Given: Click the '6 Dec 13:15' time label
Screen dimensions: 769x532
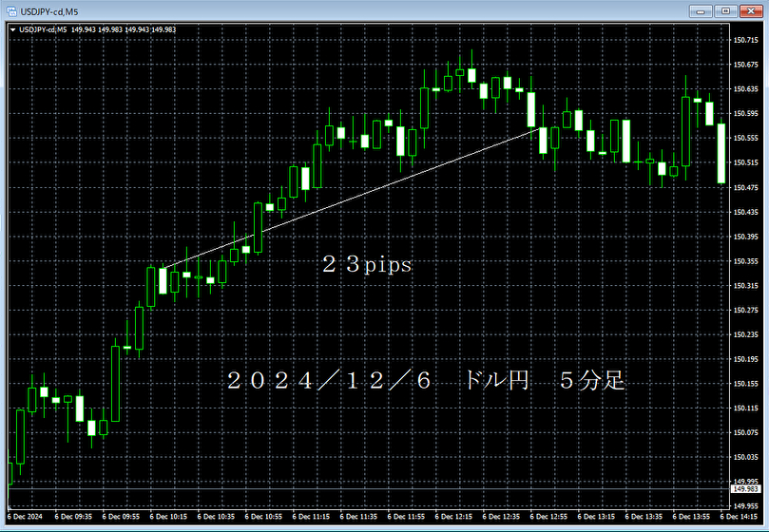Looking at the screenshot, I should pos(596,516).
